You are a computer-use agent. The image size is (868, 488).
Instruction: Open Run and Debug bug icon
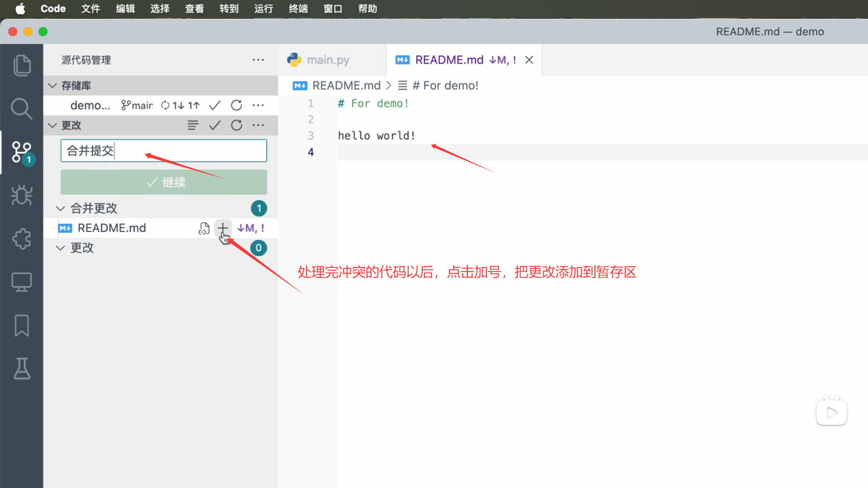click(22, 195)
